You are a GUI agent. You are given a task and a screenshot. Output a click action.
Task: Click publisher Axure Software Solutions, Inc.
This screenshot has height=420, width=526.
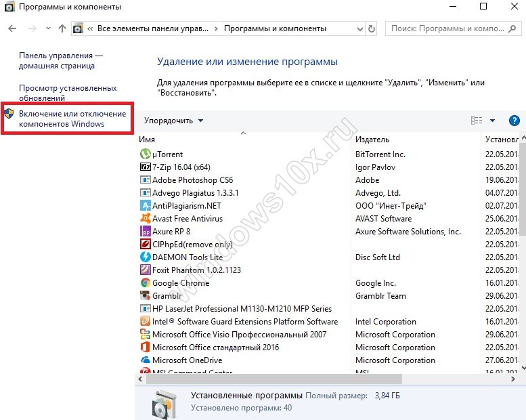tap(408, 232)
